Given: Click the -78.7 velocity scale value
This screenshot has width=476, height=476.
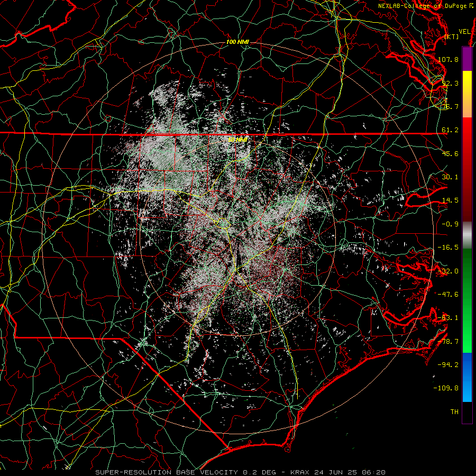Looking at the screenshot, I should click(x=448, y=342).
